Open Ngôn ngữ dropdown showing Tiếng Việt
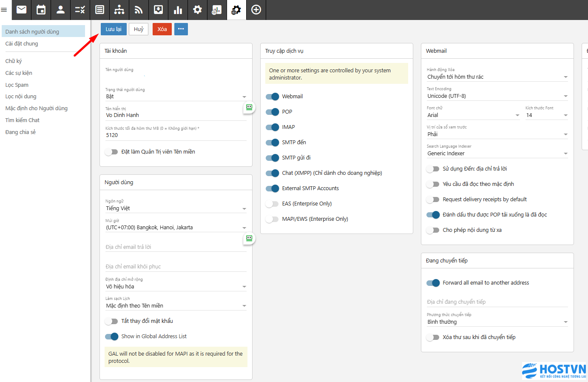 click(x=176, y=208)
